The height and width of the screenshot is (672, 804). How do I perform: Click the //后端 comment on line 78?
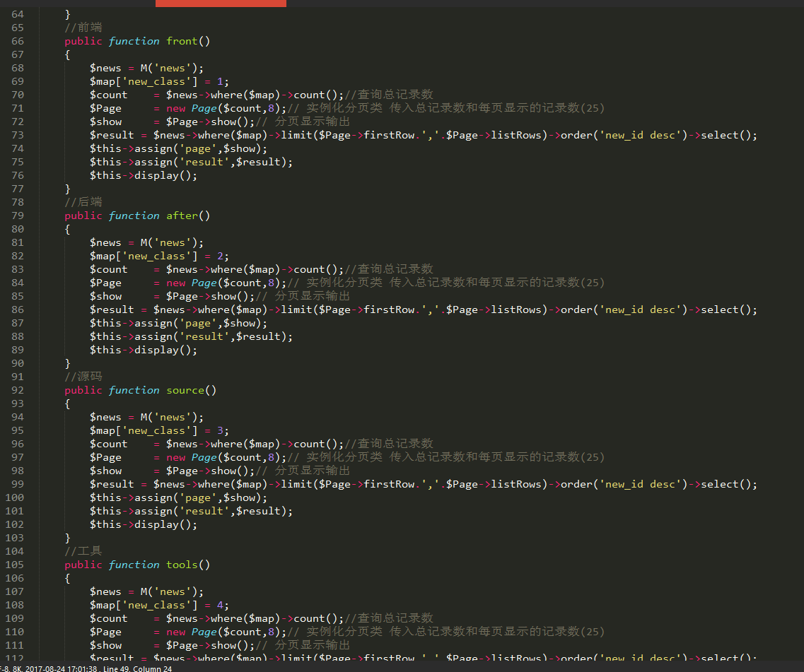click(83, 202)
